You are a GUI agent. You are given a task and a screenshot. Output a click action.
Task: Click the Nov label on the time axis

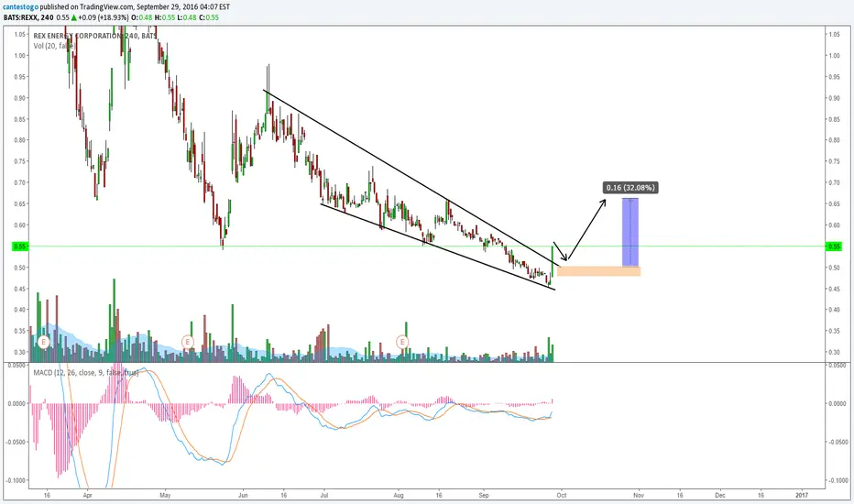(639, 495)
